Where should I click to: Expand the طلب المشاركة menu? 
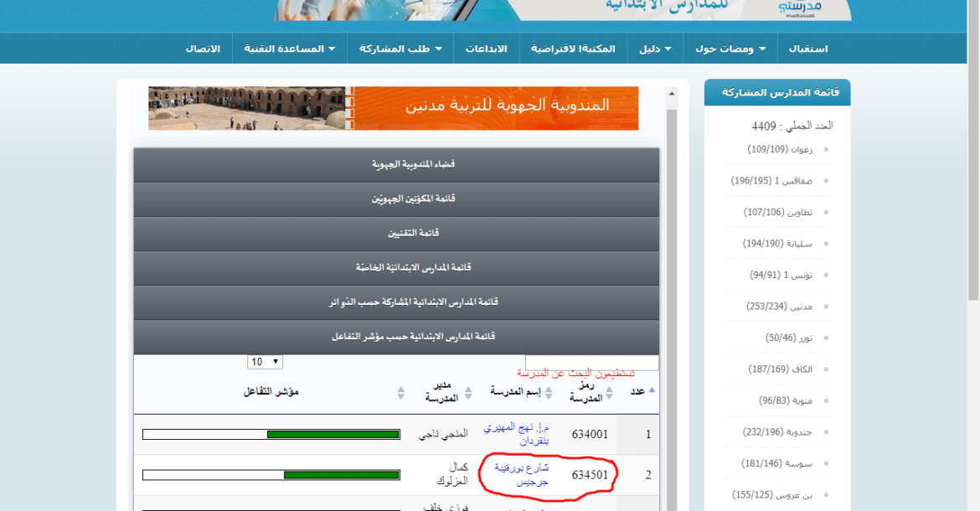pos(400,49)
